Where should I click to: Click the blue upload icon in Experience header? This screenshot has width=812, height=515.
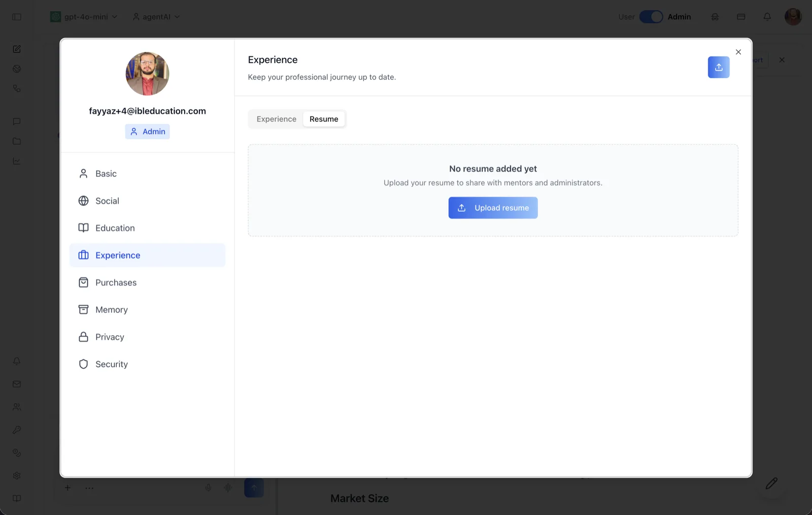pos(719,67)
